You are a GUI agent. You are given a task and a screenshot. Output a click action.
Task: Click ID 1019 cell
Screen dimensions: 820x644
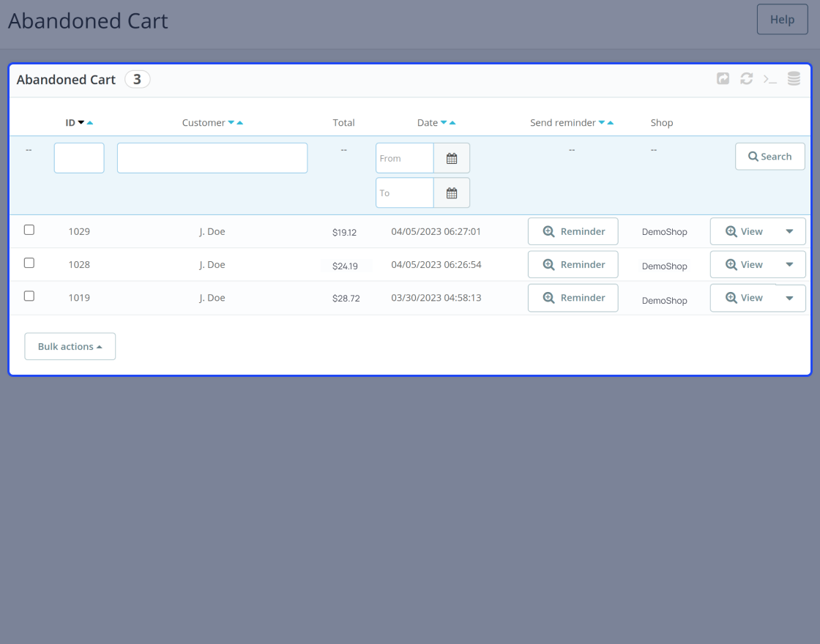[79, 298]
